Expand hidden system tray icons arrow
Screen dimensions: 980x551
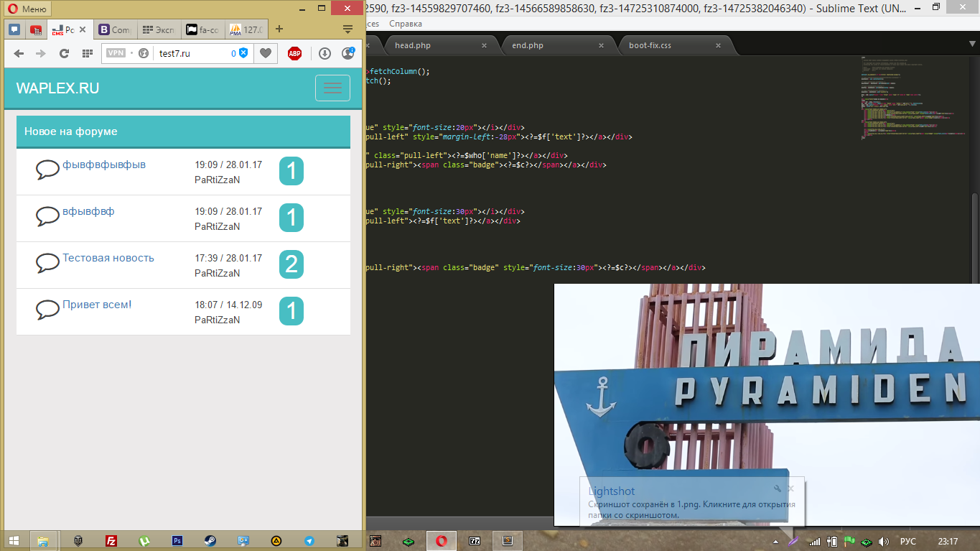[775, 541]
